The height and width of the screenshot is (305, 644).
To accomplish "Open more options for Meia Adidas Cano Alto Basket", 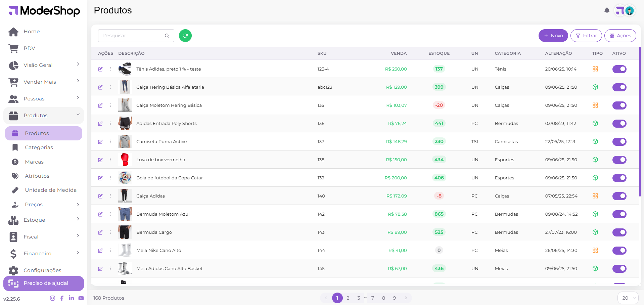I will (110, 268).
